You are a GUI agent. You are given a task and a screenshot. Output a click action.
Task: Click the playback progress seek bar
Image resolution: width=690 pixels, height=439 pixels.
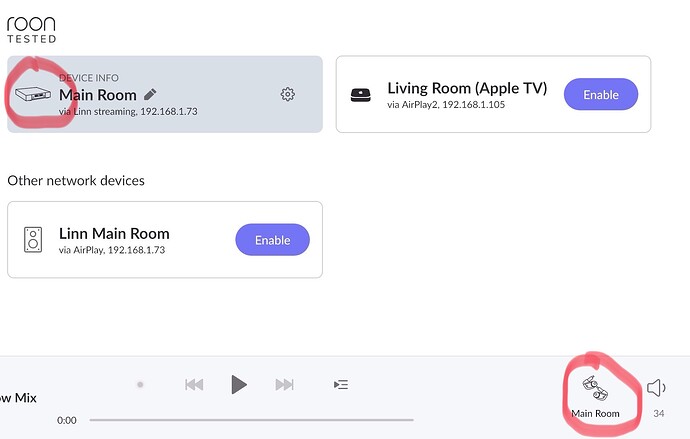251,420
